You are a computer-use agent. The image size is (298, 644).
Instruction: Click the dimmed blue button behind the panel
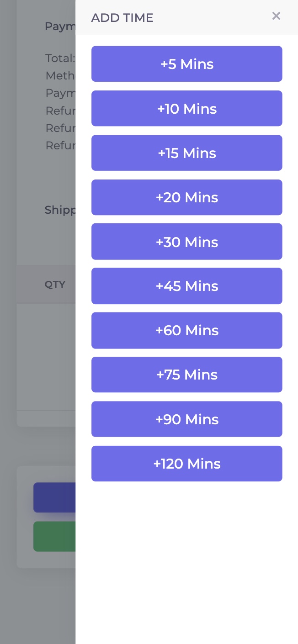[54, 497]
